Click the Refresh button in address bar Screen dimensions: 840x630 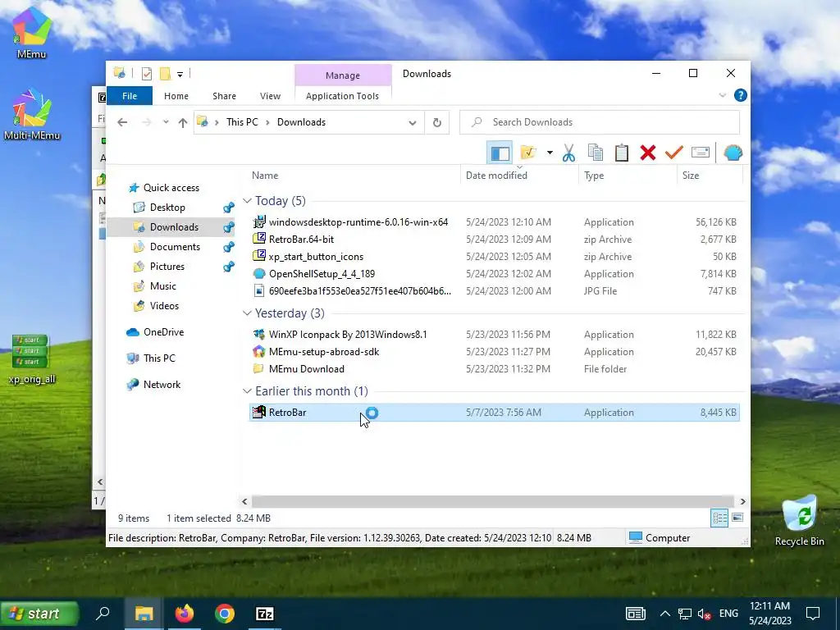pos(436,123)
